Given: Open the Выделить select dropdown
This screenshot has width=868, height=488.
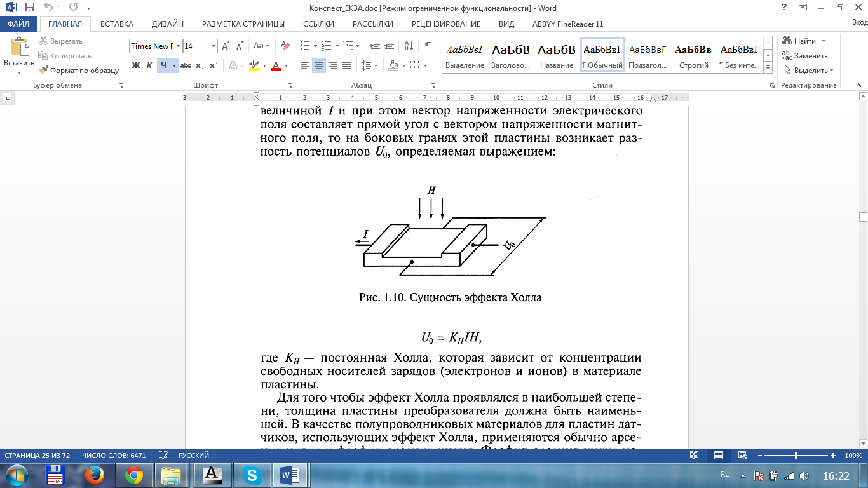Looking at the screenshot, I should tap(808, 71).
